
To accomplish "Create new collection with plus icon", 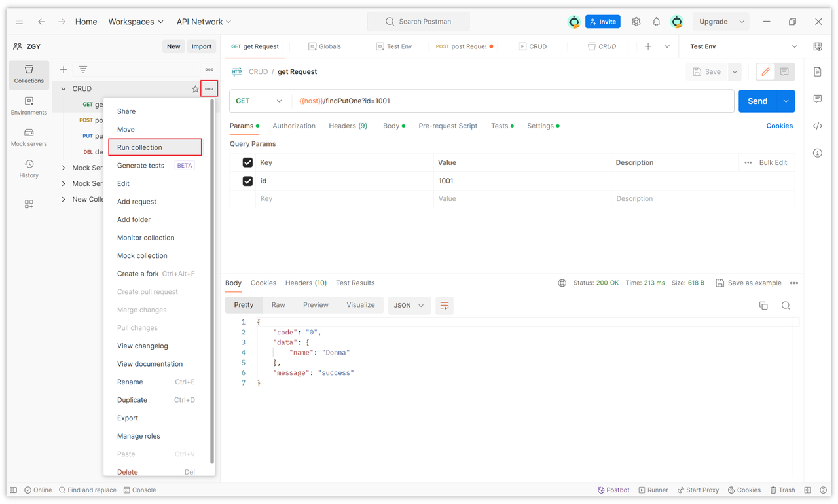I will pos(64,69).
